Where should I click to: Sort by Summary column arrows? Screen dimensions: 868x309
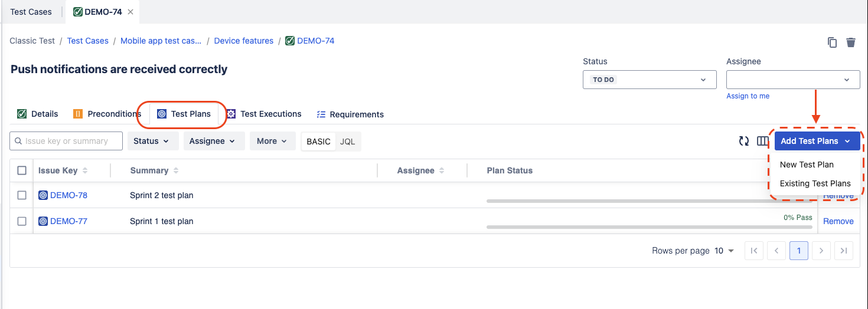176,170
